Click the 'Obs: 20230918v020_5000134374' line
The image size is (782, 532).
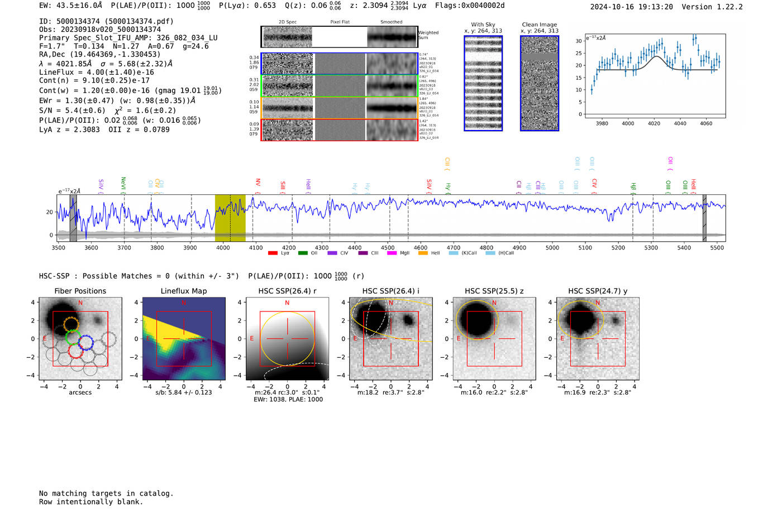pyautogui.click(x=100, y=30)
